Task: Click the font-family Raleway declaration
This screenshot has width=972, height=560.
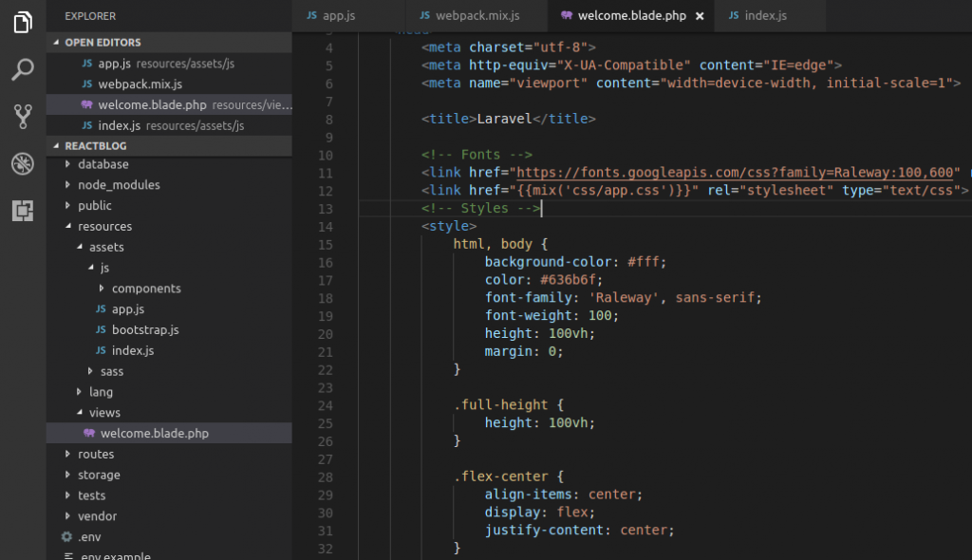Action: click(x=623, y=298)
